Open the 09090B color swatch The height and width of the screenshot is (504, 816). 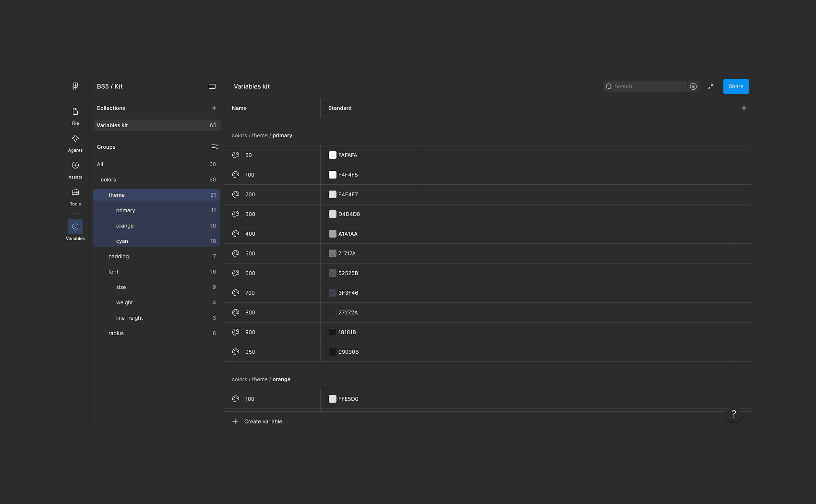coord(332,352)
